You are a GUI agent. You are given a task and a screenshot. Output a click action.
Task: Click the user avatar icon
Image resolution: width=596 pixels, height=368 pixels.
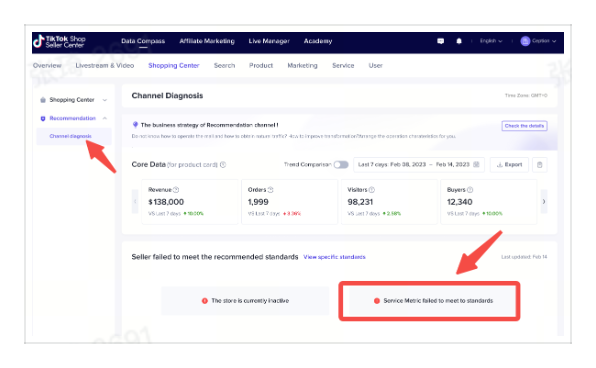click(525, 41)
